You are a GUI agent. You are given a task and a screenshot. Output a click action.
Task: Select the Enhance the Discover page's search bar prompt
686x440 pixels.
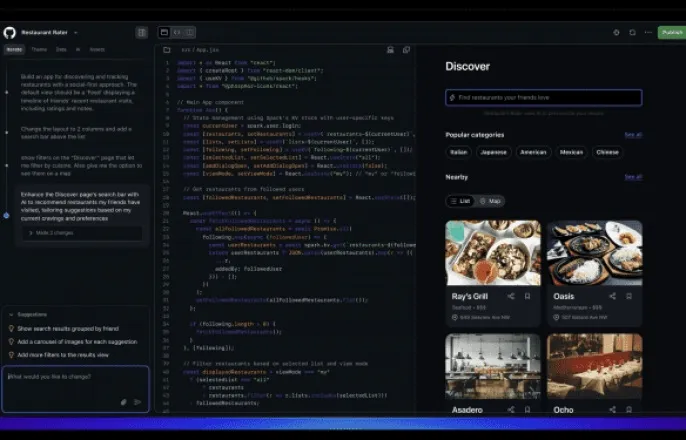pyautogui.click(x=80, y=206)
